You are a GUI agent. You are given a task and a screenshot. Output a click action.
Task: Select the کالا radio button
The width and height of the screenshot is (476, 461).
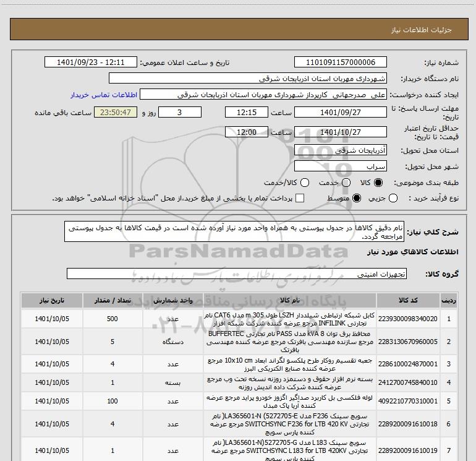click(378, 183)
